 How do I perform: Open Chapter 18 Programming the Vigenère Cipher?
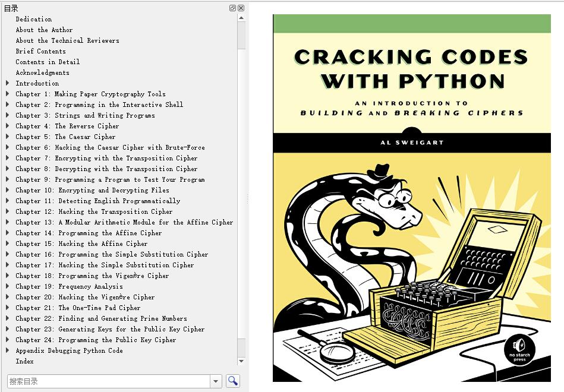click(92, 276)
